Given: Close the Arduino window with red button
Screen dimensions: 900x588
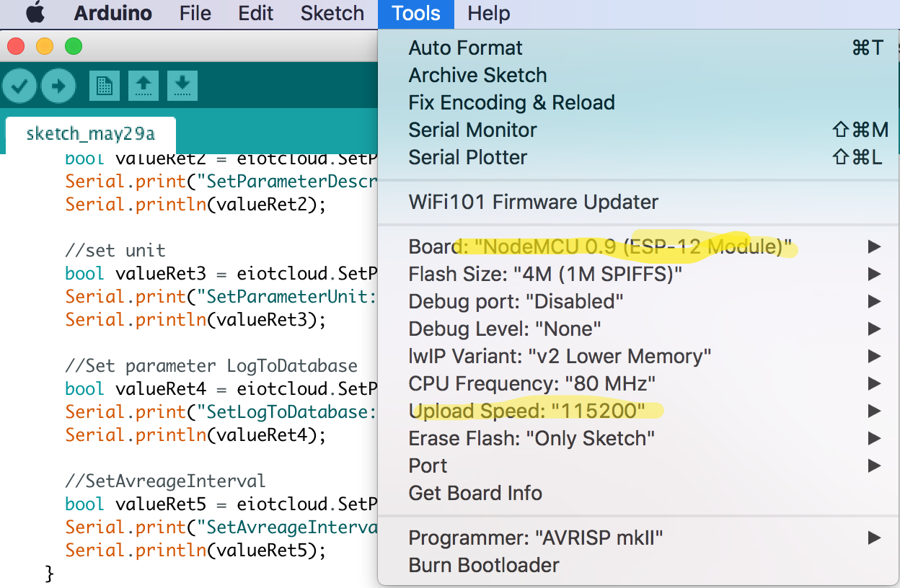Looking at the screenshot, I should (x=16, y=47).
